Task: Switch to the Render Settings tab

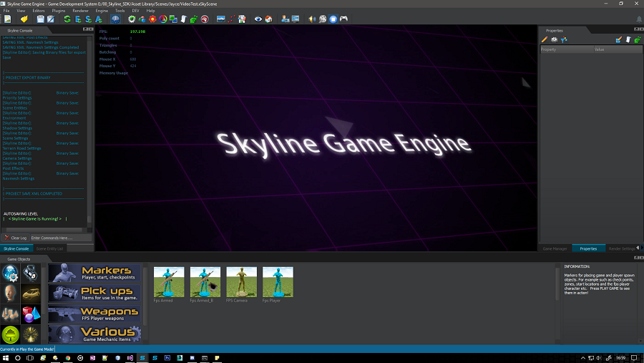Action: click(622, 248)
